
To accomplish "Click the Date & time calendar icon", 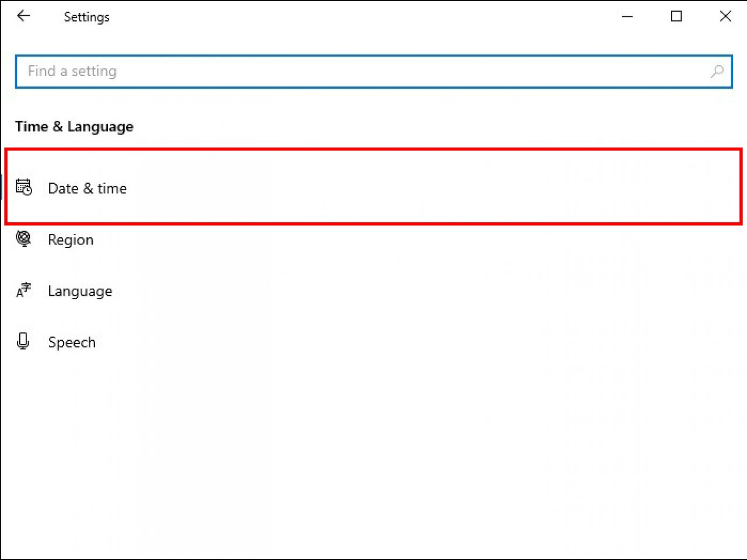I will (x=23, y=187).
